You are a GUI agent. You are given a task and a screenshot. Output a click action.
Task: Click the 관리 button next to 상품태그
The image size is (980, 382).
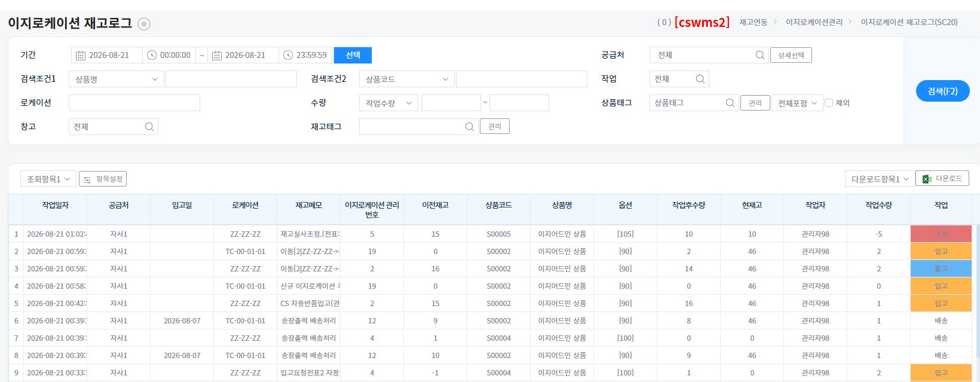pos(755,103)
